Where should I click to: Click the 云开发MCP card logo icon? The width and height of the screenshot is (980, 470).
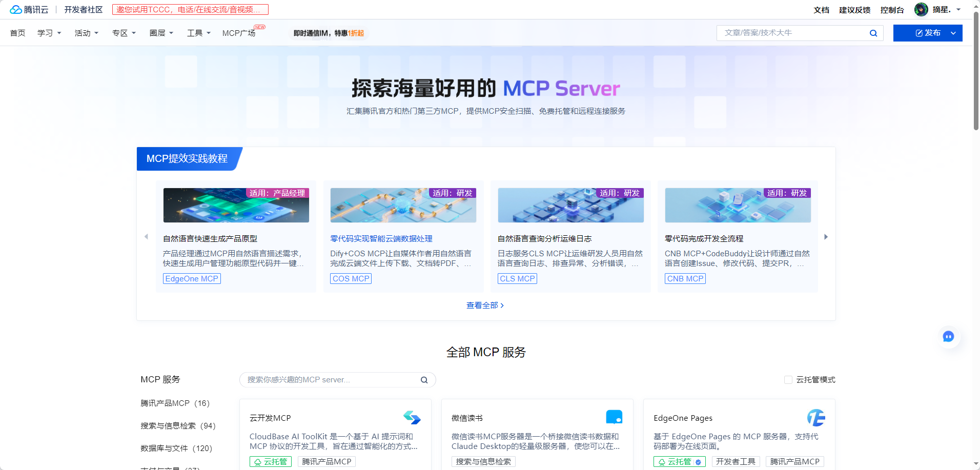[412, 418]
